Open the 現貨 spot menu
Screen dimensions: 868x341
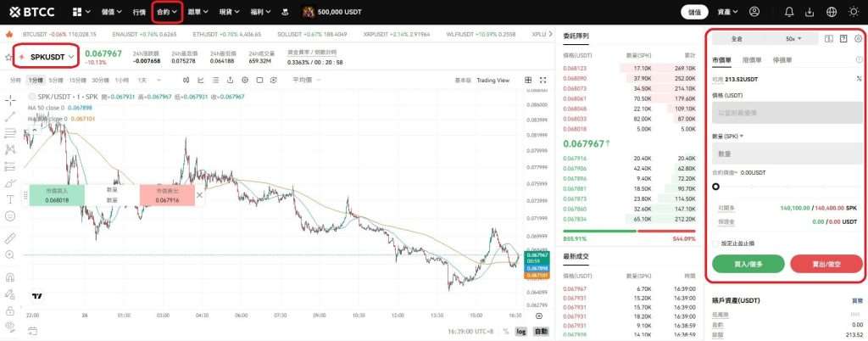pyautogui.click(x=229, y=12)
